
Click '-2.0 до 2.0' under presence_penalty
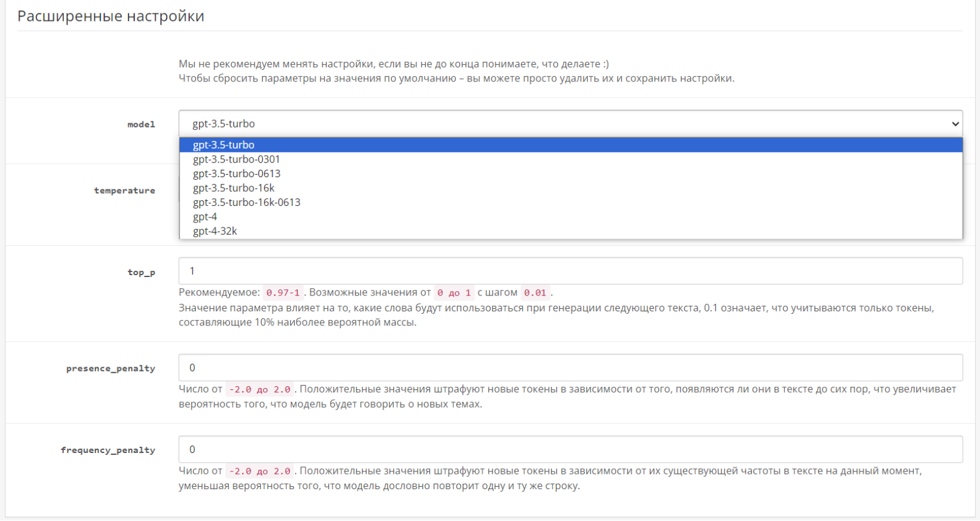pyautogui.click(x=260, y=389)
